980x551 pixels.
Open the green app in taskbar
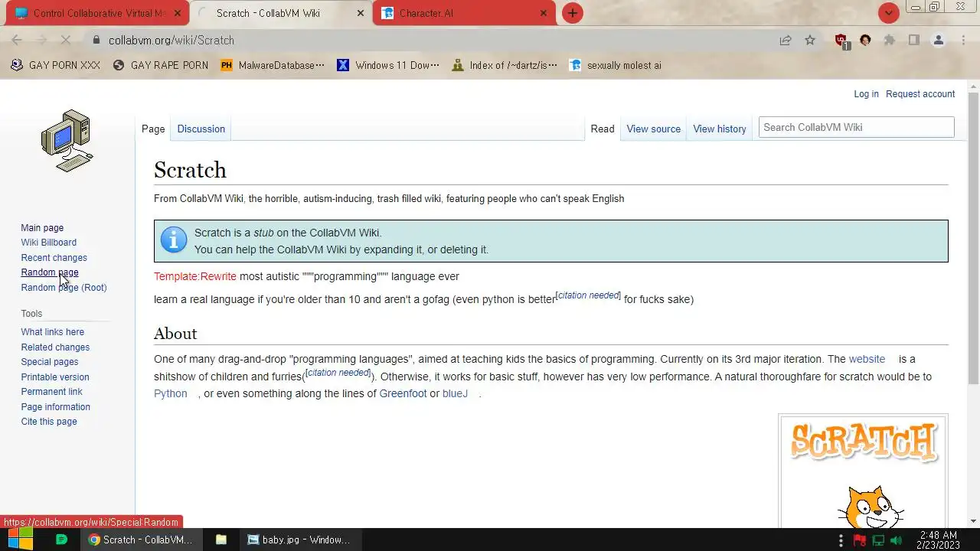pos(61,540)
